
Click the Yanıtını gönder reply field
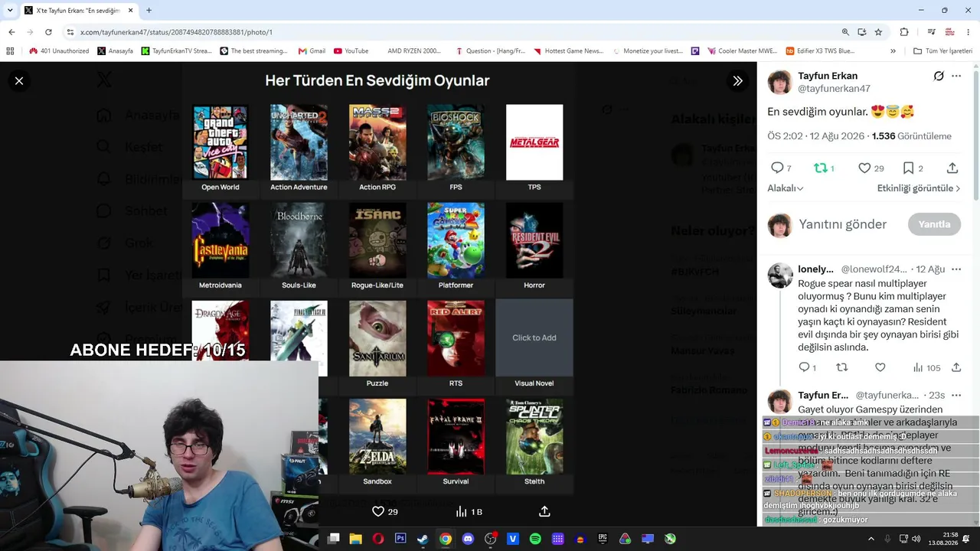click(842, 224)
